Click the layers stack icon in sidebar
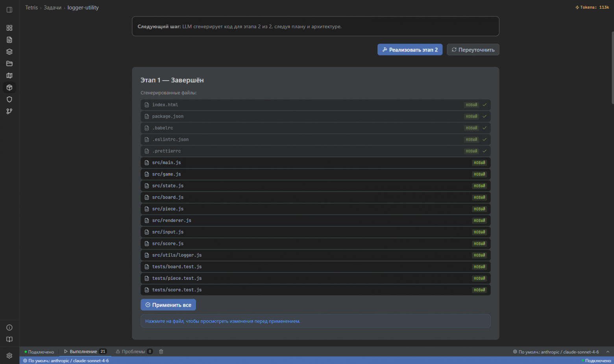 pyautogui.click(x=9, y=52)
